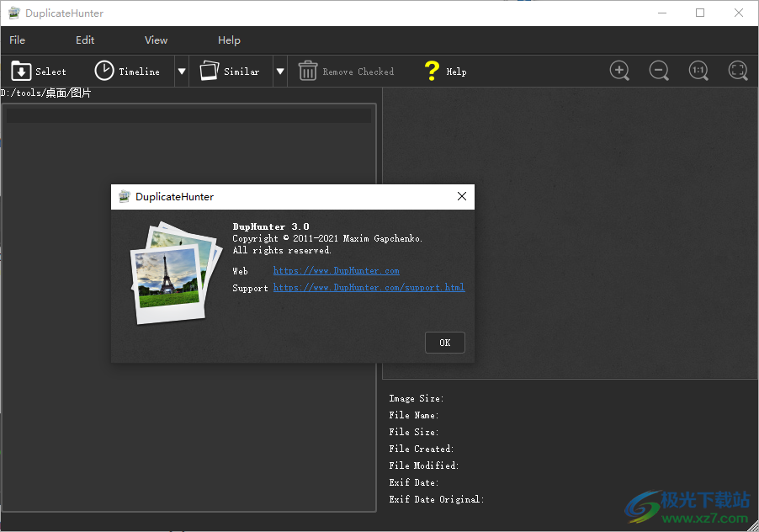This screenshot has width=759, height=532.
Task: Open the Edit menu
Action: point(85,40)
